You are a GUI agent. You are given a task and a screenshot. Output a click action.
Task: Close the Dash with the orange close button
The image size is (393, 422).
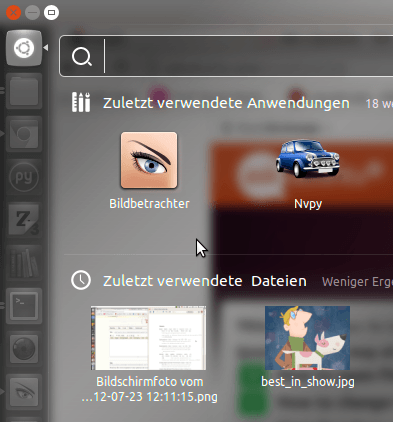point(14,13)
